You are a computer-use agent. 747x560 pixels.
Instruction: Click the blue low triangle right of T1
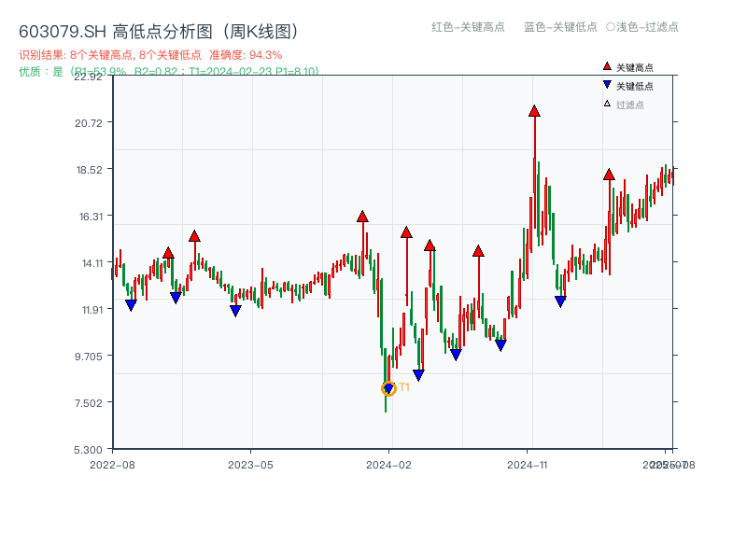[x=418, y=375]
